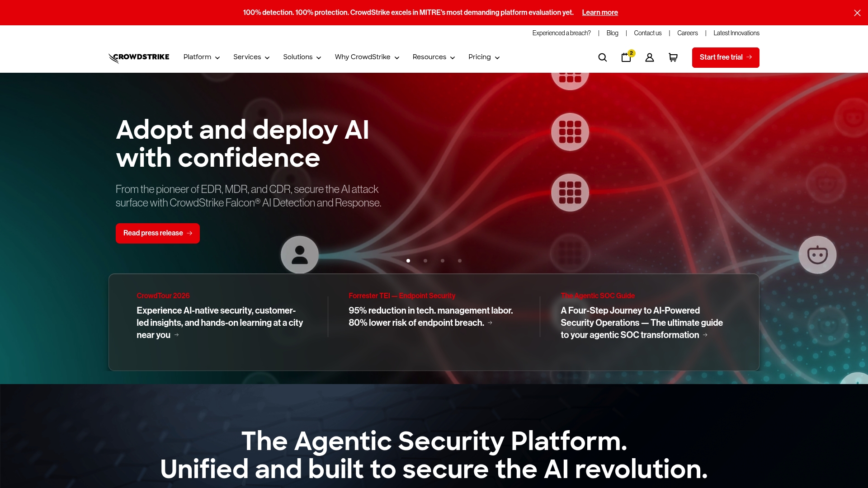Open the briefcase icon with the 2 badge
The width and height of the screenshot is (868, 488).
tap(626, 57)
